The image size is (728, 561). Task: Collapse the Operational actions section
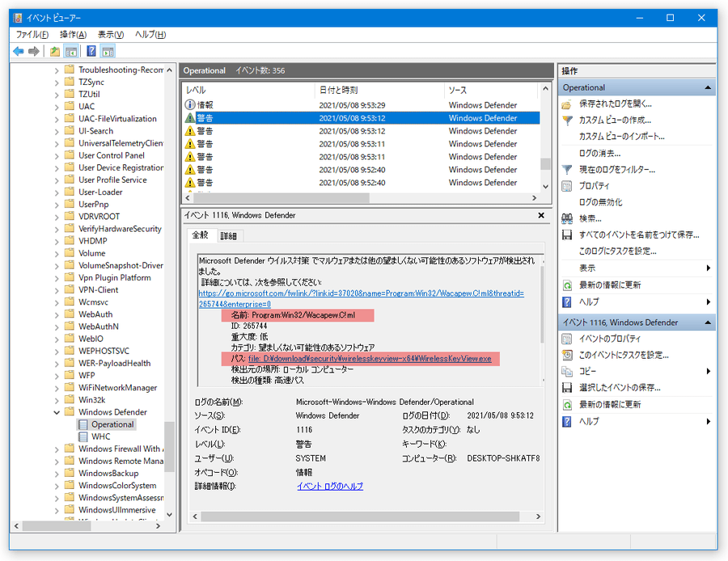tap(708, 87)
